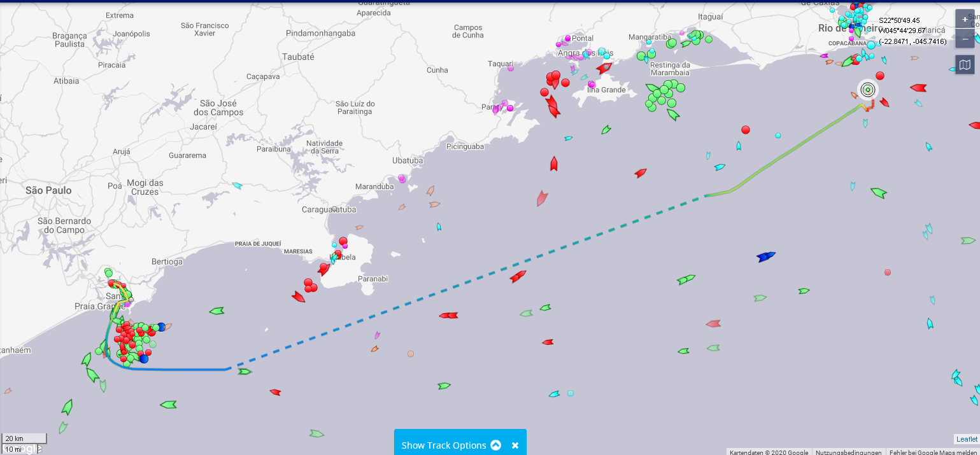Expand the track options chevron
Screen dimensions: 980x455
(x=495, y=445)
